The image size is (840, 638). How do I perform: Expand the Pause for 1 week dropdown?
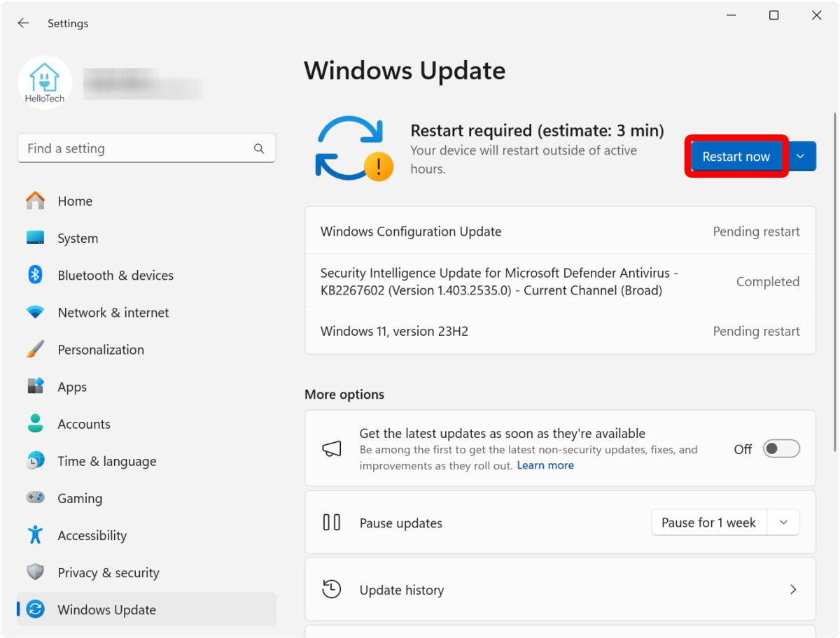[x=784, y=523]
